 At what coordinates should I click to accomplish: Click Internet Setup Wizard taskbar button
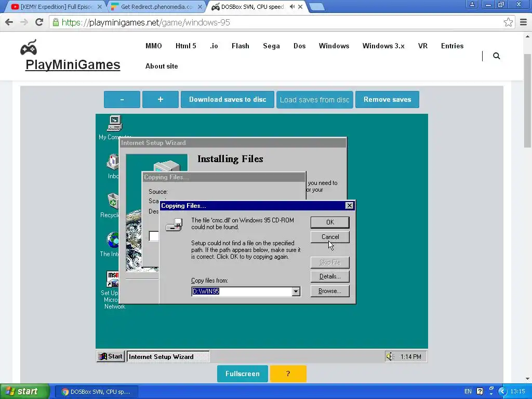(x=168, y=356)
